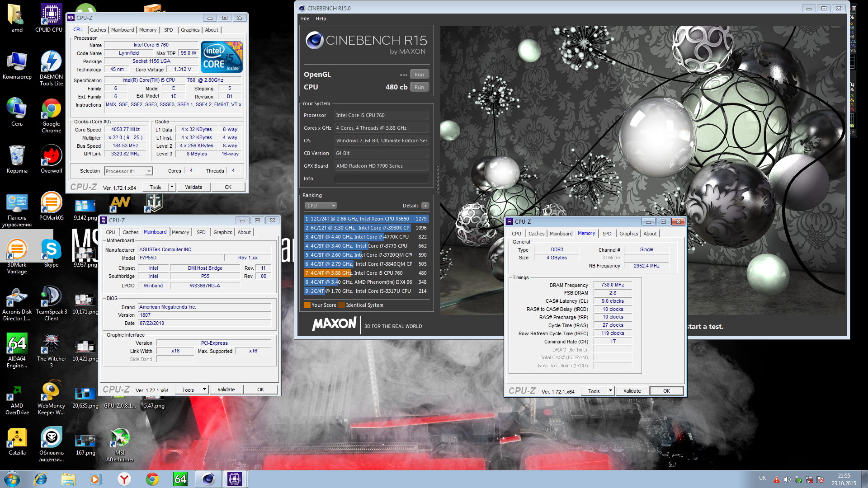Expand Tools dropdown arrow in Mainboard CPU-Z window

[x=204, y=389]
